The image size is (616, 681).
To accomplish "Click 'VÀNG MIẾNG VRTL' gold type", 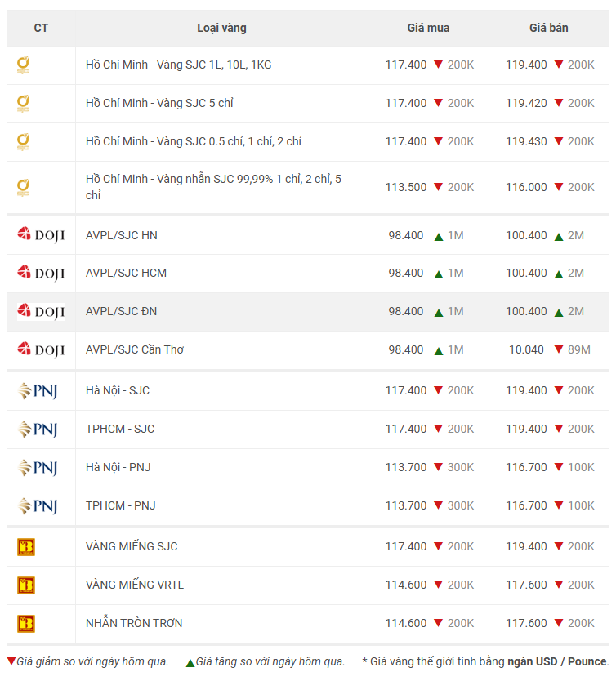I will point(135,585).
